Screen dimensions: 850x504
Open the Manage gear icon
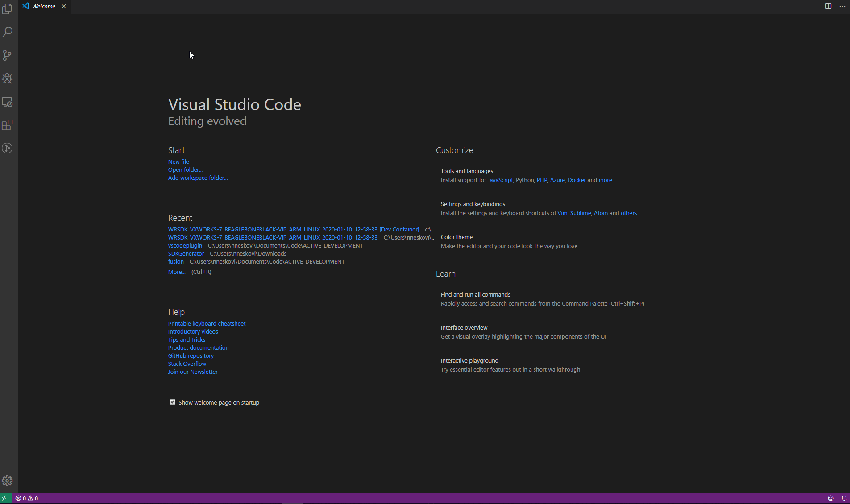(7, 481)
